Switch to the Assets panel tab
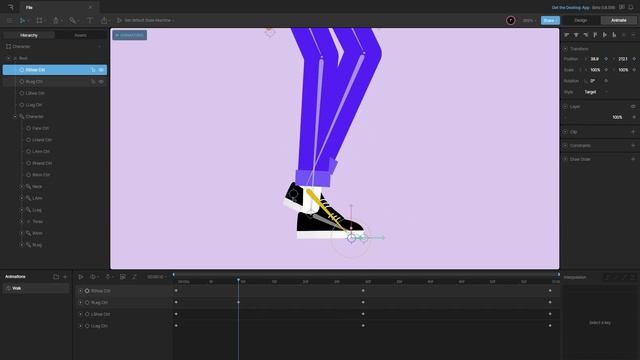The image size is (640, 360). (80, 36)
